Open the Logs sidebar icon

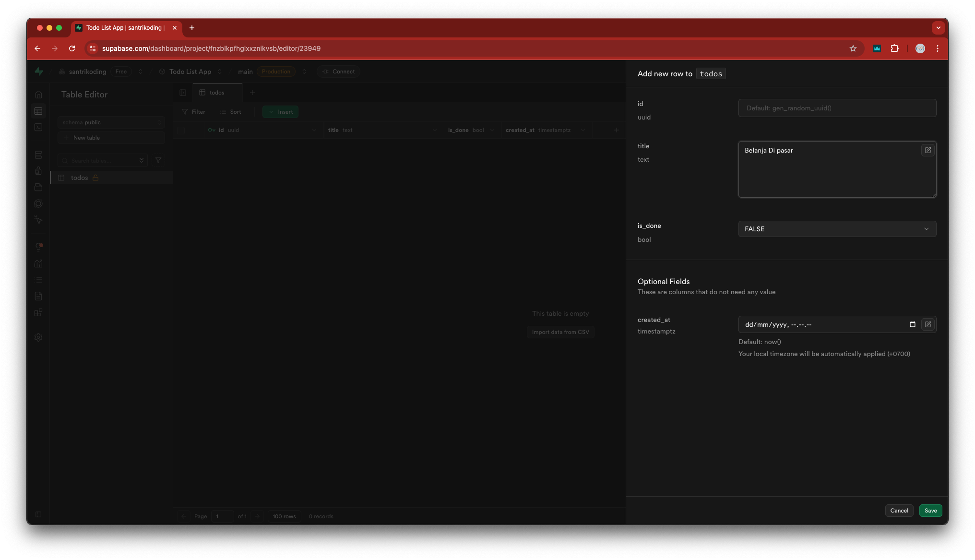tap(38, 280)
